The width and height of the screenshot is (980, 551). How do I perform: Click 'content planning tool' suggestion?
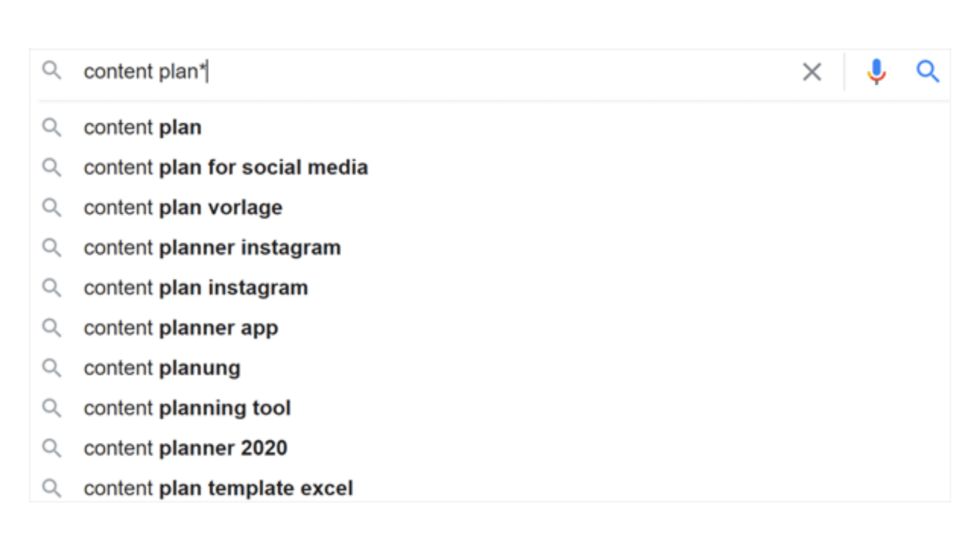[490, 408]
